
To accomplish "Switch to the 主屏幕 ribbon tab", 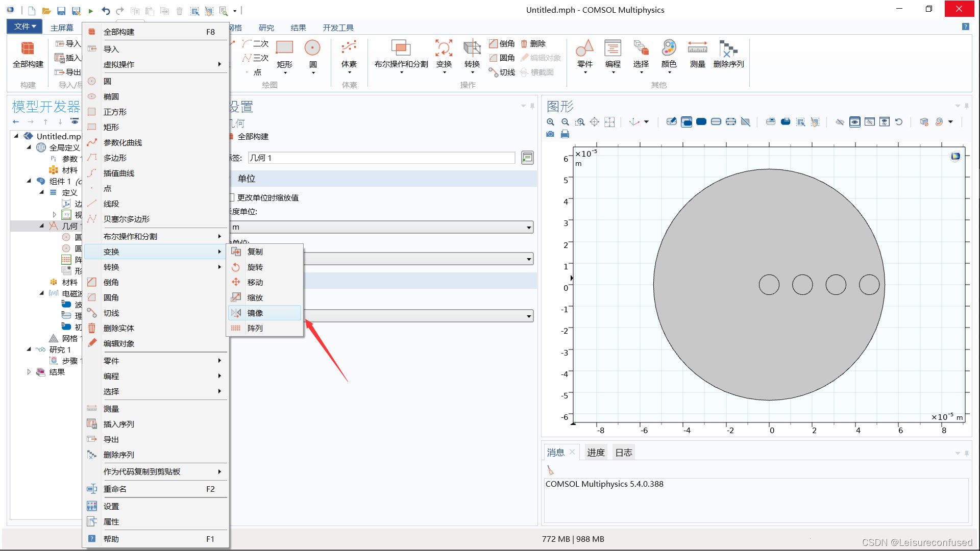I will [62, 28].
